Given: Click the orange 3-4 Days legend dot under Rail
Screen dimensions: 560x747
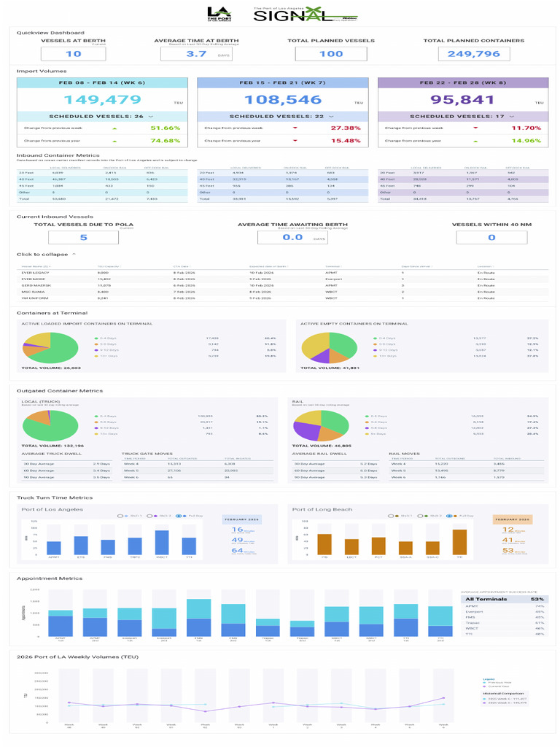Looking at the screenshot, I should click(367, 422).
